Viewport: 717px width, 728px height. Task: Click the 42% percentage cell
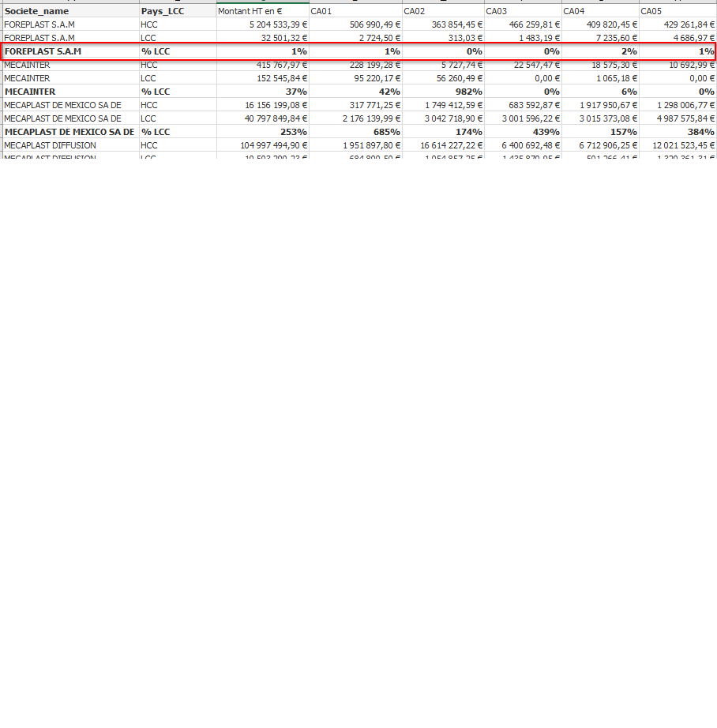[x=355, y=92]
